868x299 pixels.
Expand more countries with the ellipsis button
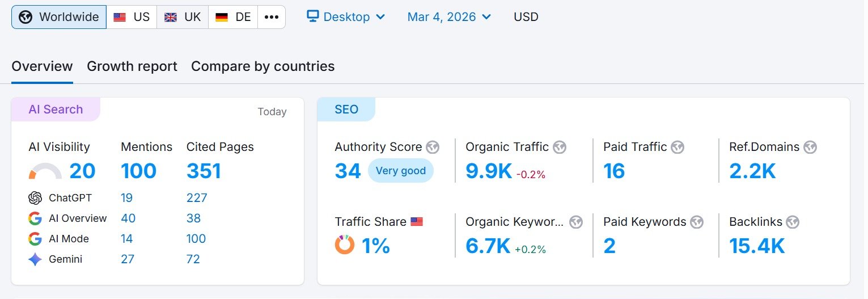[272, 17]
